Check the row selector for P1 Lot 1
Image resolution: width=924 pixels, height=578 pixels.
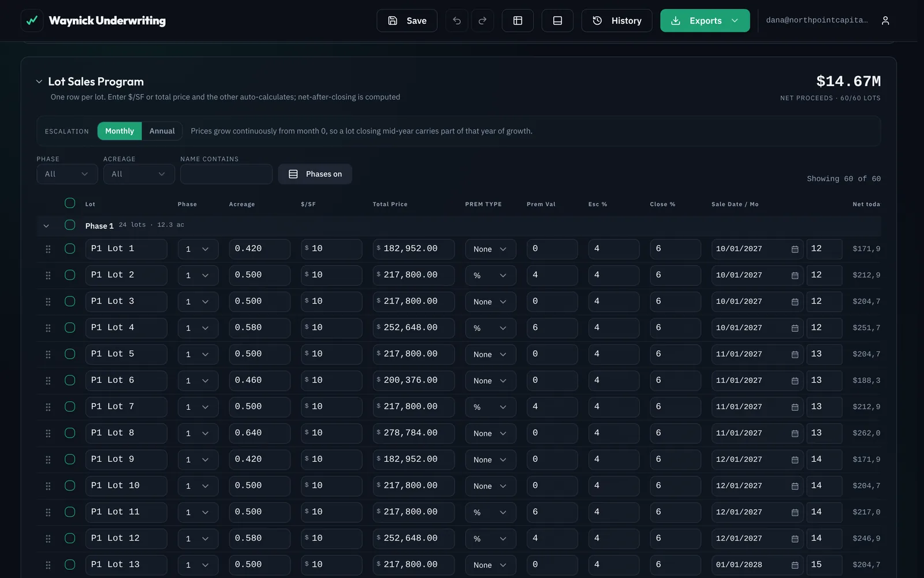(x=70, y=249)
